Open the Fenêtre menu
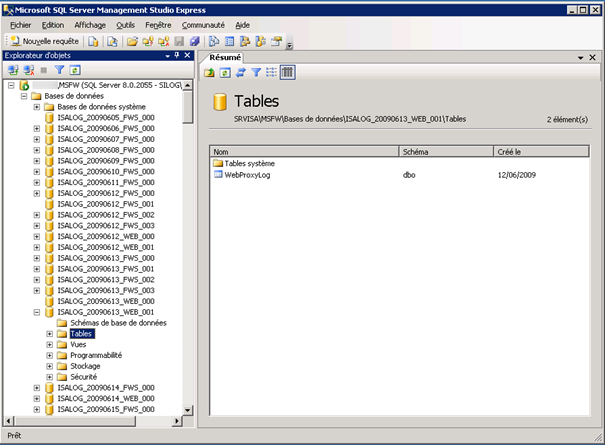 (158, 25)
